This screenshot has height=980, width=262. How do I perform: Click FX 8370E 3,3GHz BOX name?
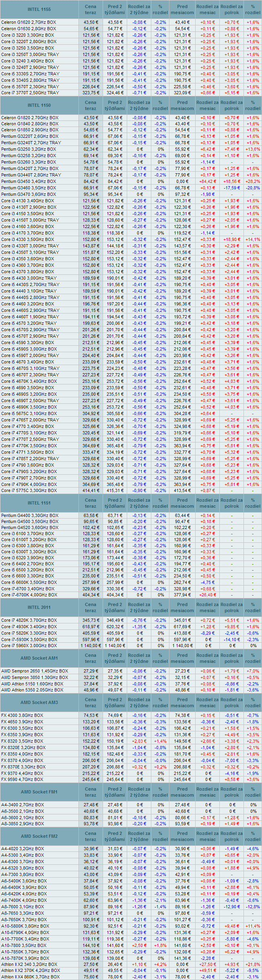coord(23,767)
